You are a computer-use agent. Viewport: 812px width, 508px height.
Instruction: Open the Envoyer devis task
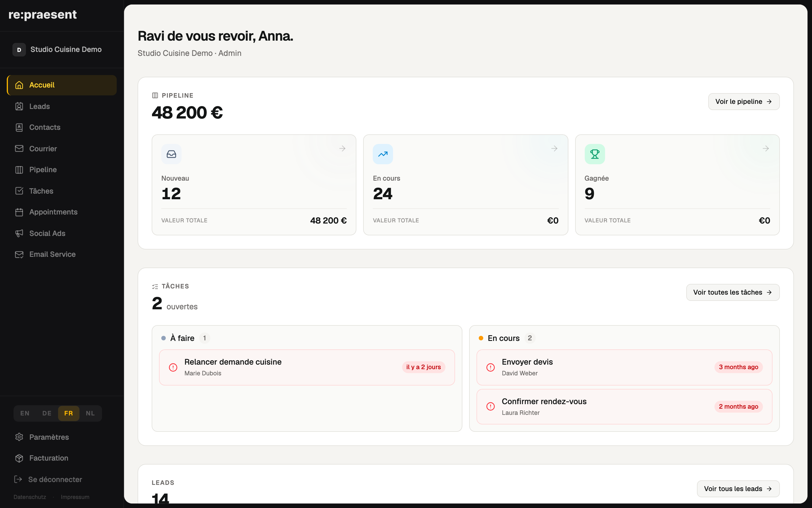tap(624, 367)
